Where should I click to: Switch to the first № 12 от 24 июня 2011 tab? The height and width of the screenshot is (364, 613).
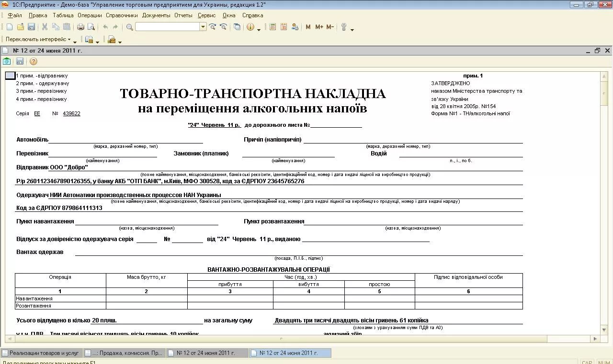click(207, 353)
